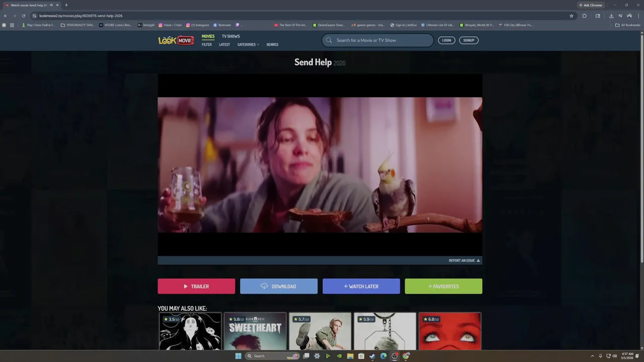
Task: Open the 5.9-rated recommended movie thumbnail
Action: click(385, 331)
